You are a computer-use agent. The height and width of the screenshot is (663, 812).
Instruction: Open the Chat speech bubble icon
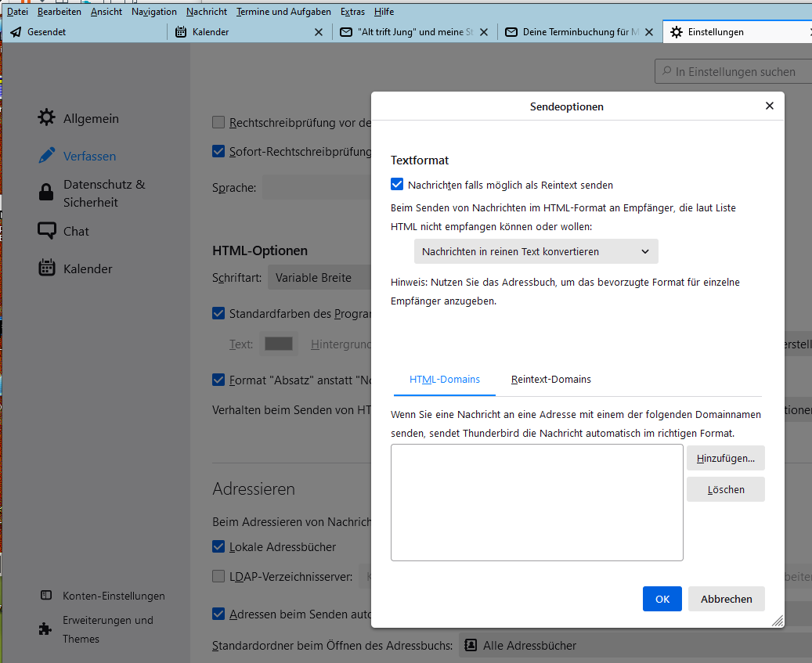pyautogui.click(x=47, y=230)
